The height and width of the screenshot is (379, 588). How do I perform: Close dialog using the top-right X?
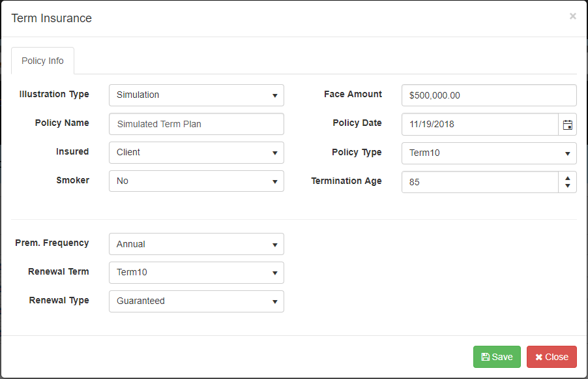572,16
